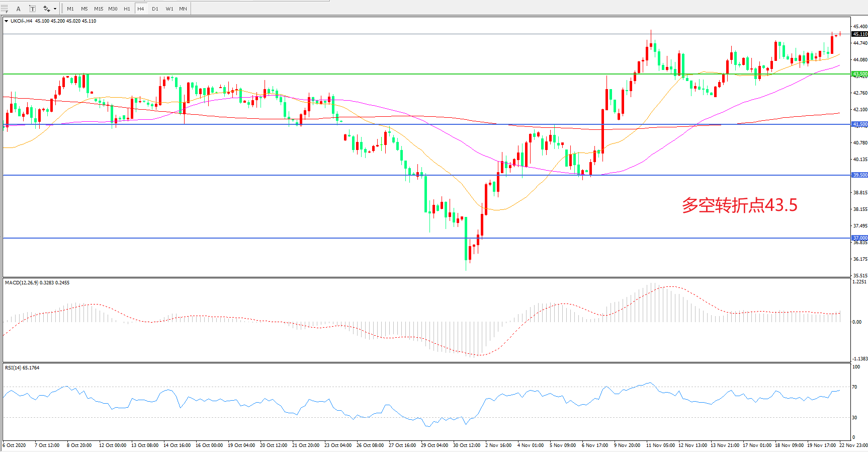Switch to M15 timeframe
868x452 pixels.
[x=99, y=9]
